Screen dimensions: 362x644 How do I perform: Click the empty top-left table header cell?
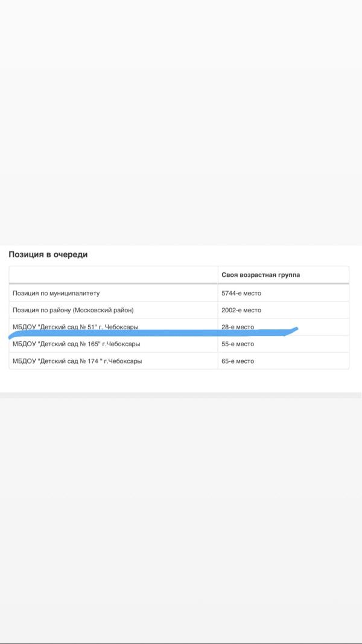113,275
